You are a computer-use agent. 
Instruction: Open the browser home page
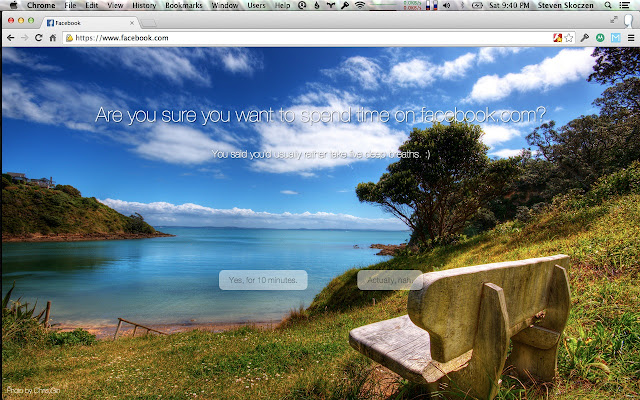pyautogui.click(x=53, y=38)
